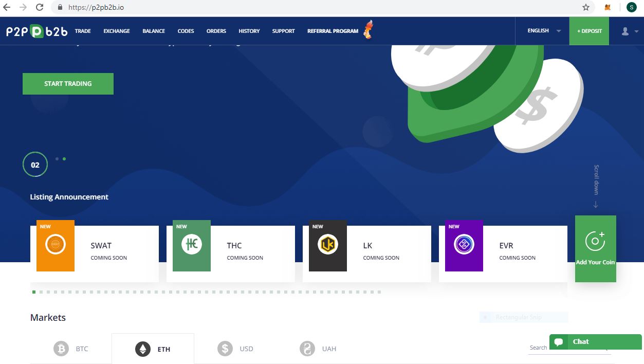Open the REFERRAL PROGRAM page
Image resolution: width=644 pixels, height=364 pixels.
point(333,31)
